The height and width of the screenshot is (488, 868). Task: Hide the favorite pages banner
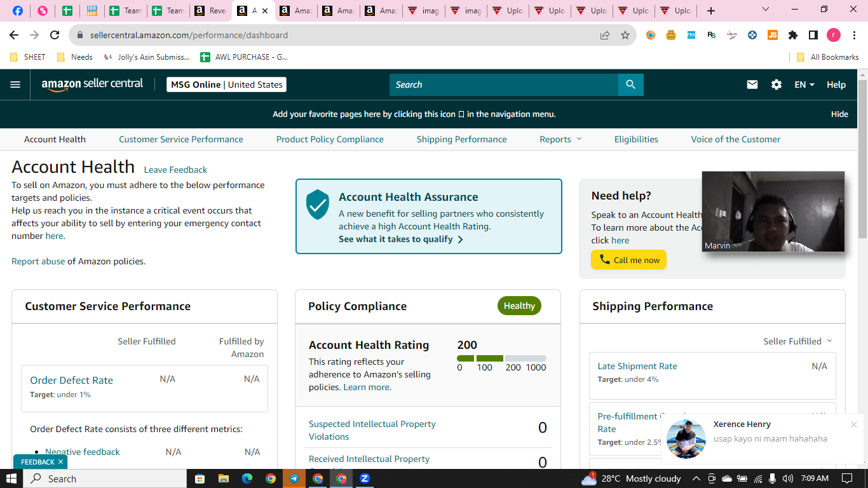pyautogui.click(x=839, y=114)
